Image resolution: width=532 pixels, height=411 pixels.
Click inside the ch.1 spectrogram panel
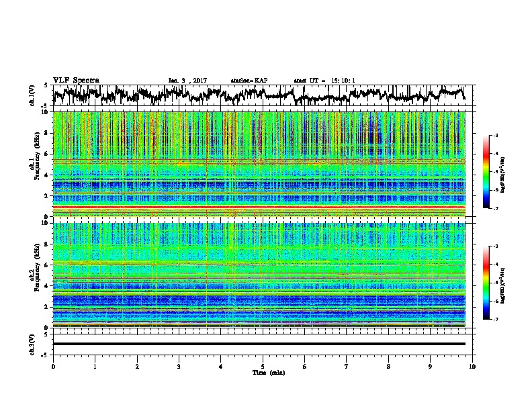(259, 164)
